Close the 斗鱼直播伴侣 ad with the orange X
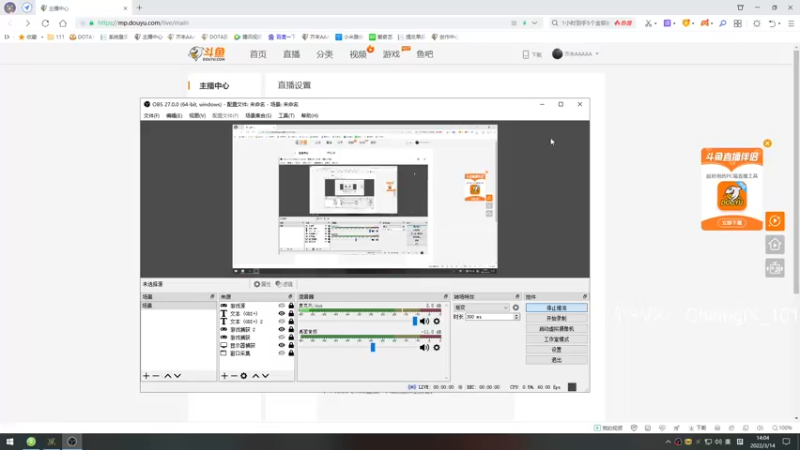This screenshot has height=450, width=800. click(x=767, y=143)
